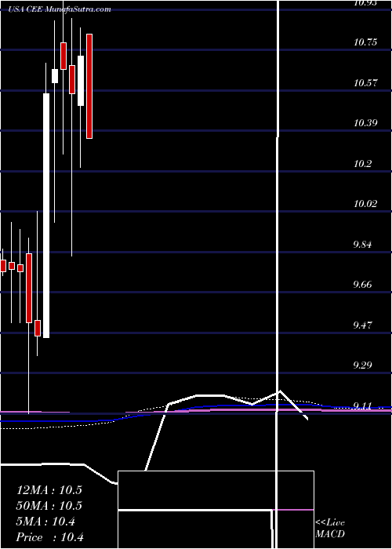Click the 10.57 price axis label
Viewport: 392px width, 549px height.
point(365,83)
